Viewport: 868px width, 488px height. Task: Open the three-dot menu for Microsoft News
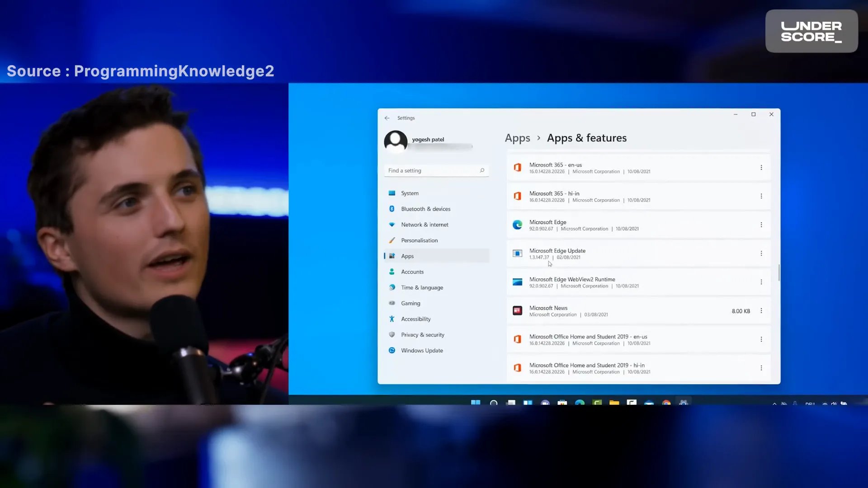point(761,311)
